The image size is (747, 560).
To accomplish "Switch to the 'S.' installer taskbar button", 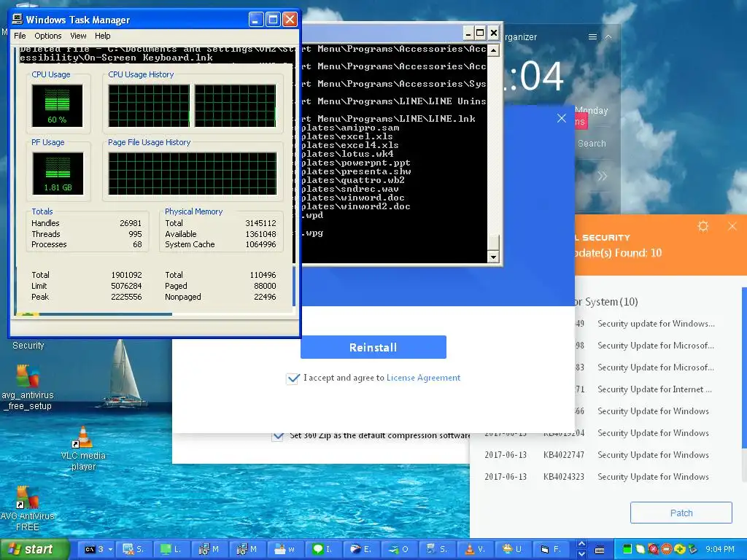I will pos(438,550).
